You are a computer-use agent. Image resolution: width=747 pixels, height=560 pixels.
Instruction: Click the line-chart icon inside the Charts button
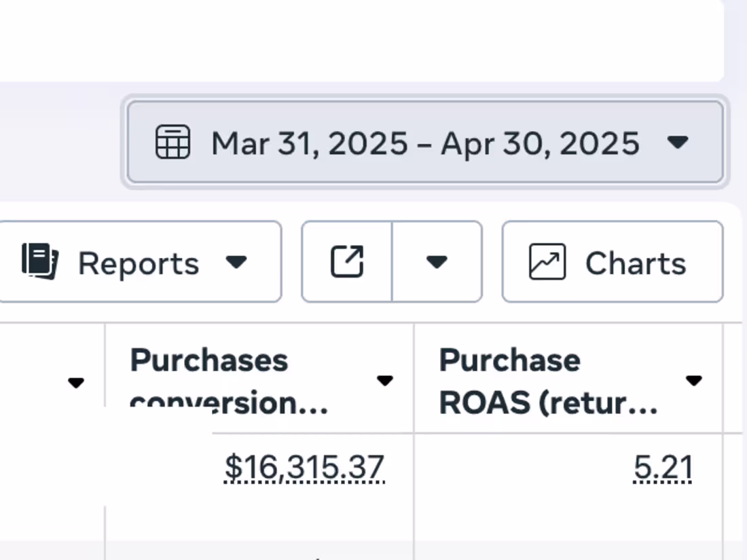tap(547, 261)
